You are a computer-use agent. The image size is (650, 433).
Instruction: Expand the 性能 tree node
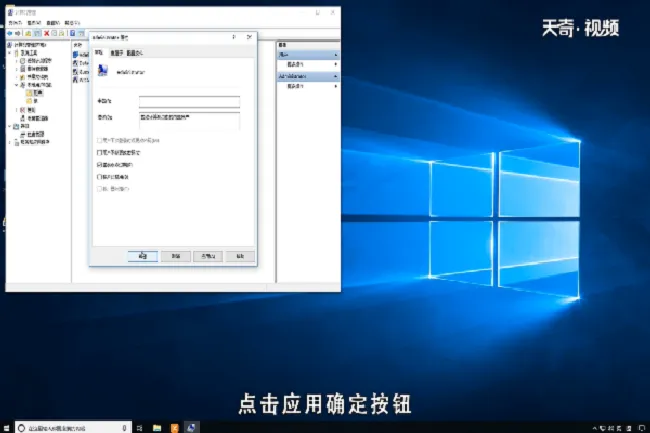pos(17,110)
